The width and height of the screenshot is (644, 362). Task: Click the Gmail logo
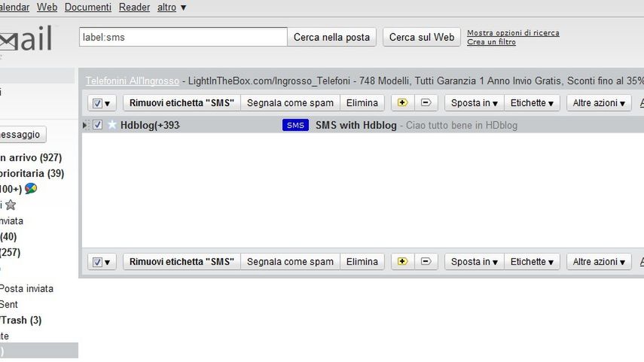[26, 39]
